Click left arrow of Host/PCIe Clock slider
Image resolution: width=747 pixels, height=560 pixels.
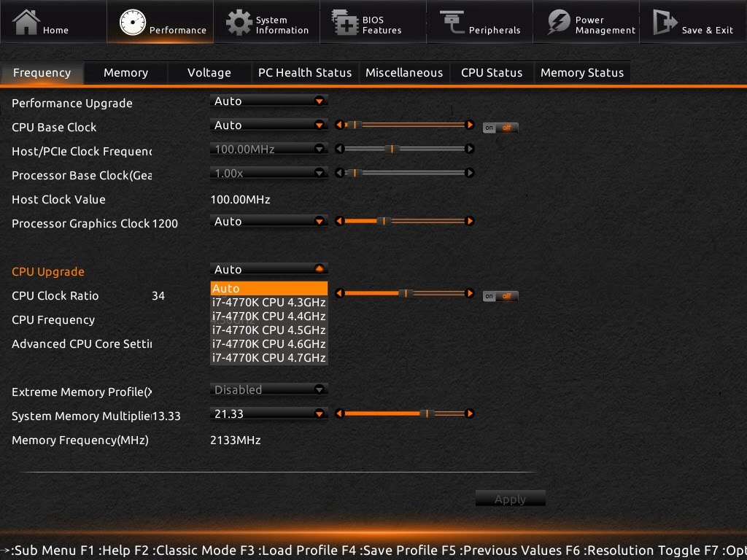[x=339, y=149]
